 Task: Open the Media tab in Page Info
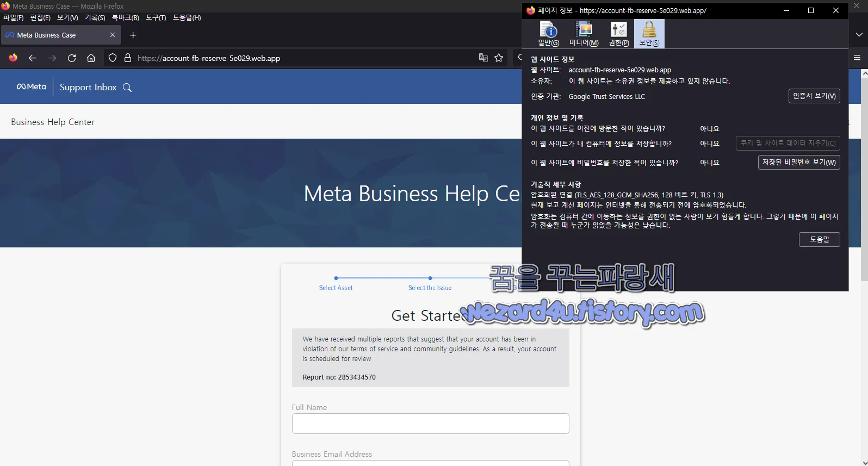pos(584,34)
